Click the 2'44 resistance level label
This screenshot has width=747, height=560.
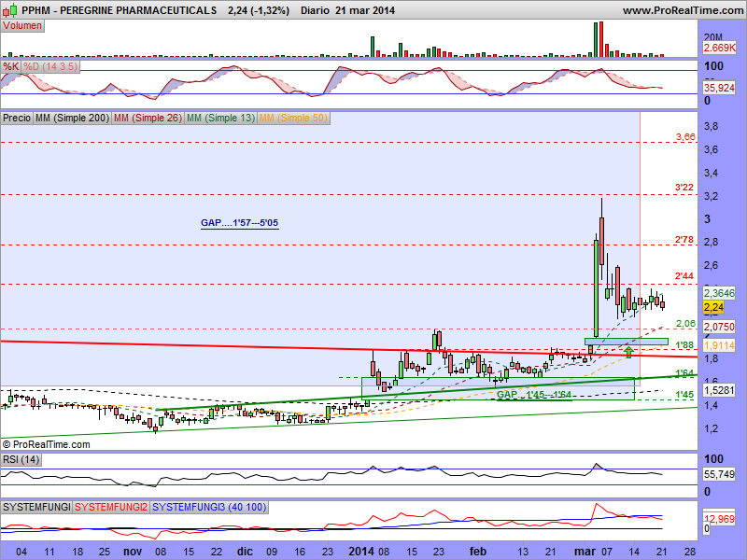[x=684, y=275]
